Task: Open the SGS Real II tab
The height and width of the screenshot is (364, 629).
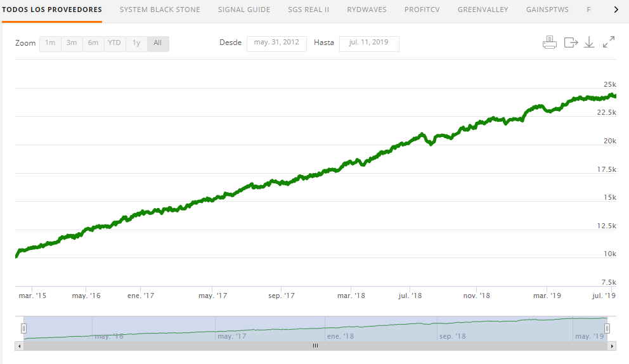Action: (309, 10)
